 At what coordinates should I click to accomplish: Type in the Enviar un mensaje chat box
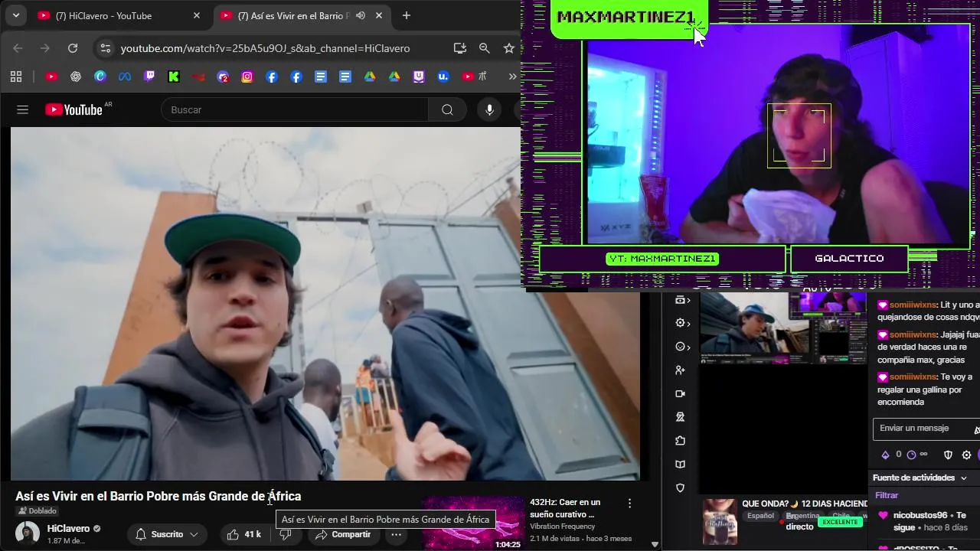(x=926, y=429)
